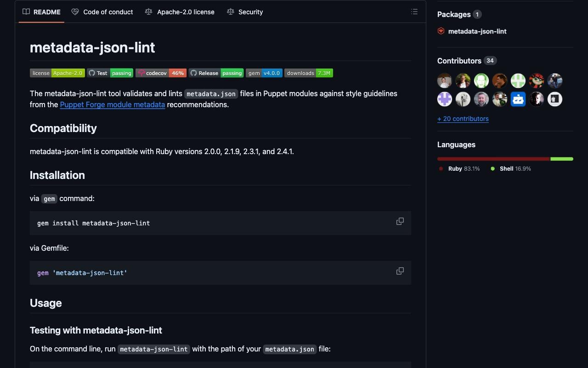This screenshot has height=368, width=588.
Task: Select the Shell 16.9% language link
Action: [510, 169]
